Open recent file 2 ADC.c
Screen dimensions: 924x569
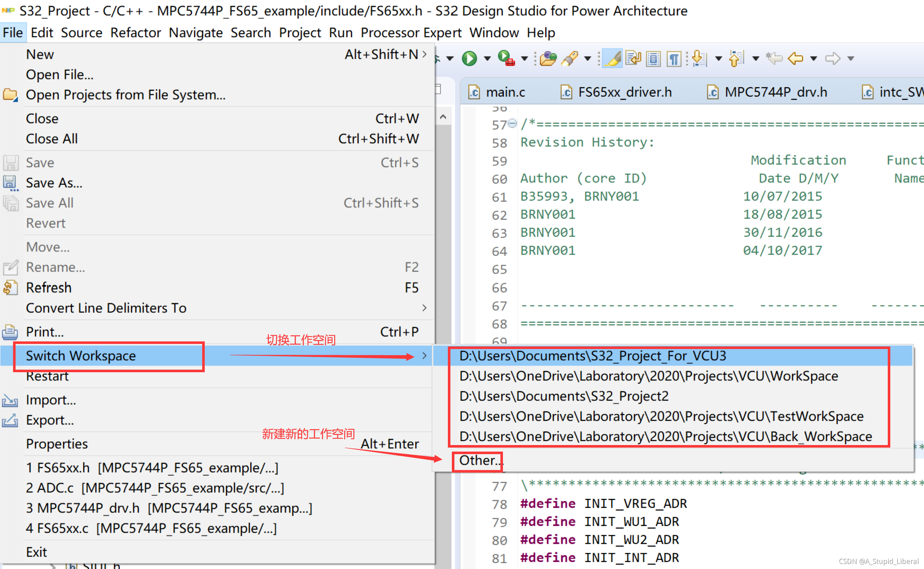155,488
